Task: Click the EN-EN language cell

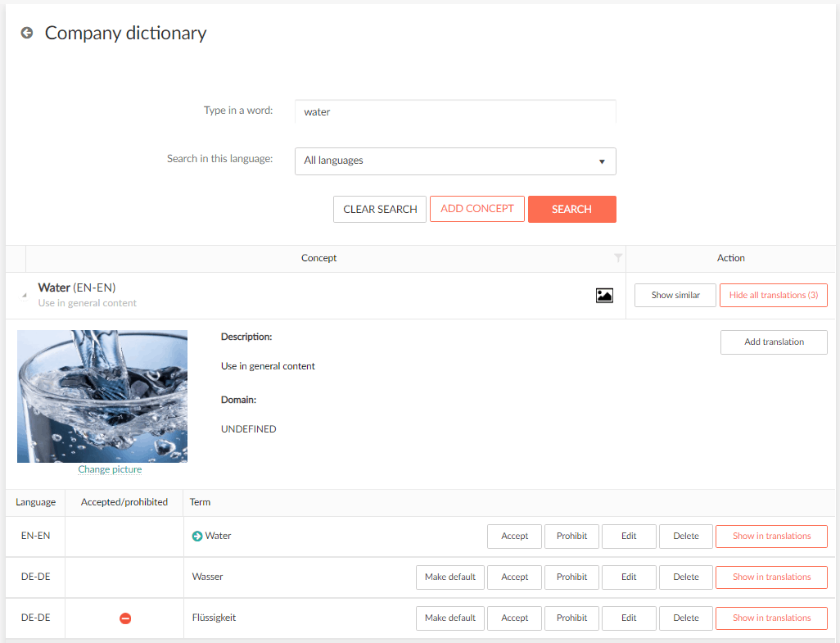Action: click(x=35, y=536)
